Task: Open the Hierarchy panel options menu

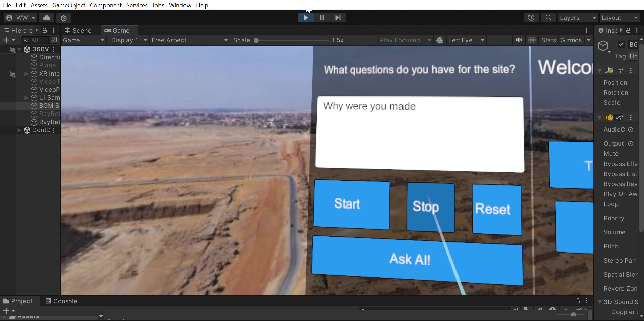Action: point(53,30)
